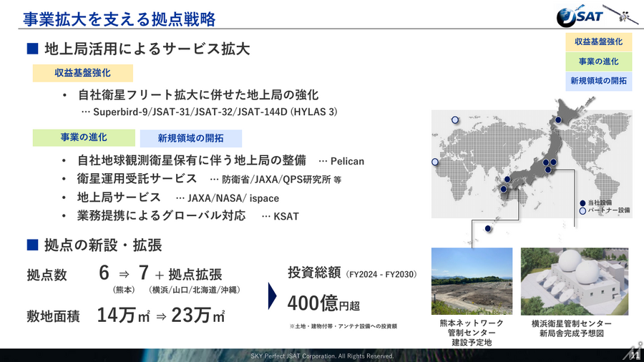The width and height of the screenshot is (644, 362).
Task: Click the value 14万㎡
Action: click(123, 315)
